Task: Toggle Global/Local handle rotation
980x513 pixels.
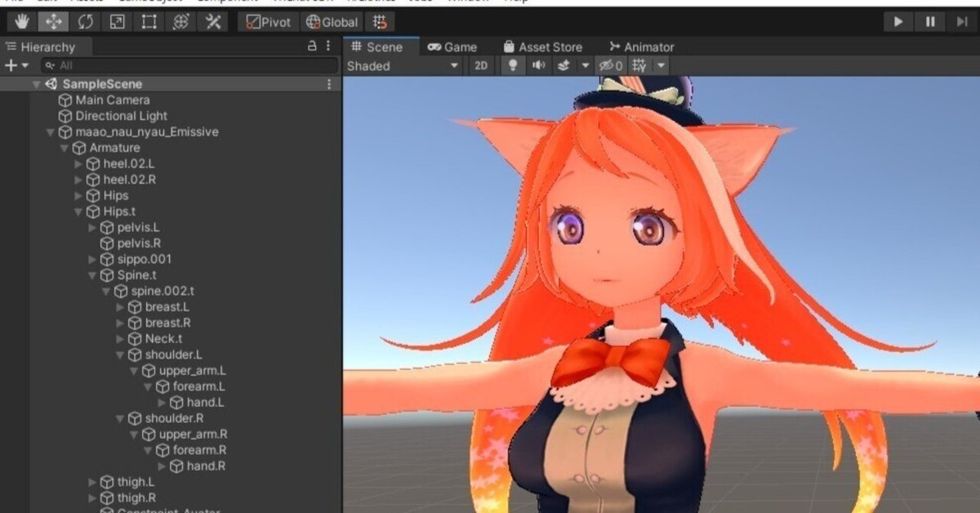Action: click(x=331, y=22)
